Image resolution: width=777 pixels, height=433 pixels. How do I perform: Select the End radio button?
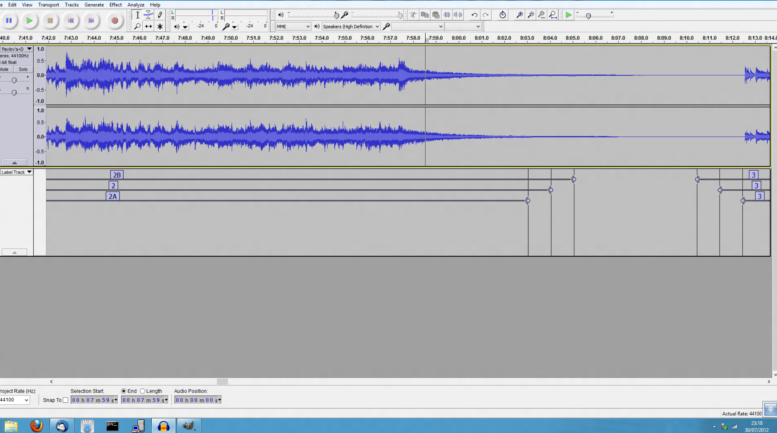[x=124, y=391]
